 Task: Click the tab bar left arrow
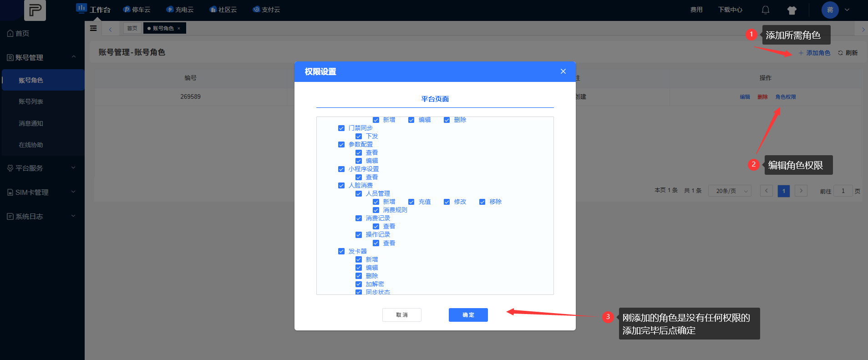[x=110, y=29]
